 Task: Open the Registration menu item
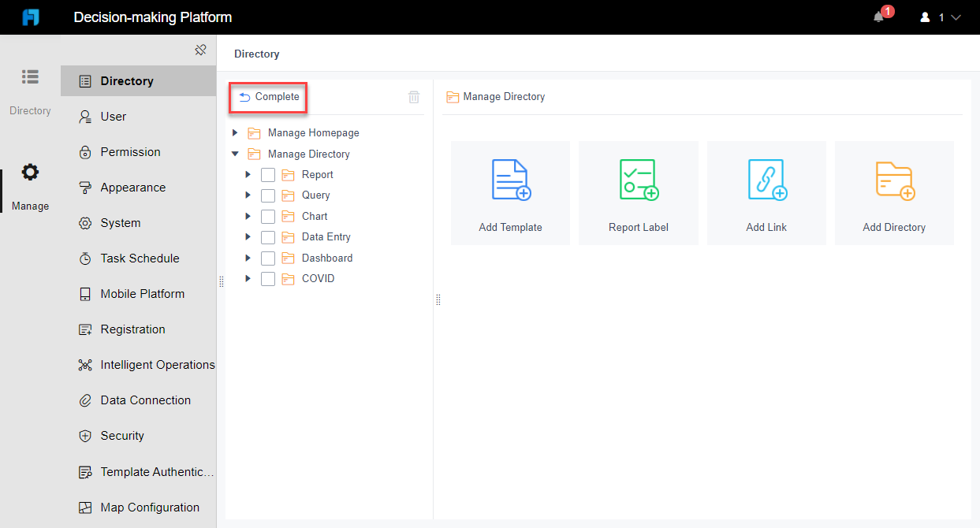tap(138, 329)
